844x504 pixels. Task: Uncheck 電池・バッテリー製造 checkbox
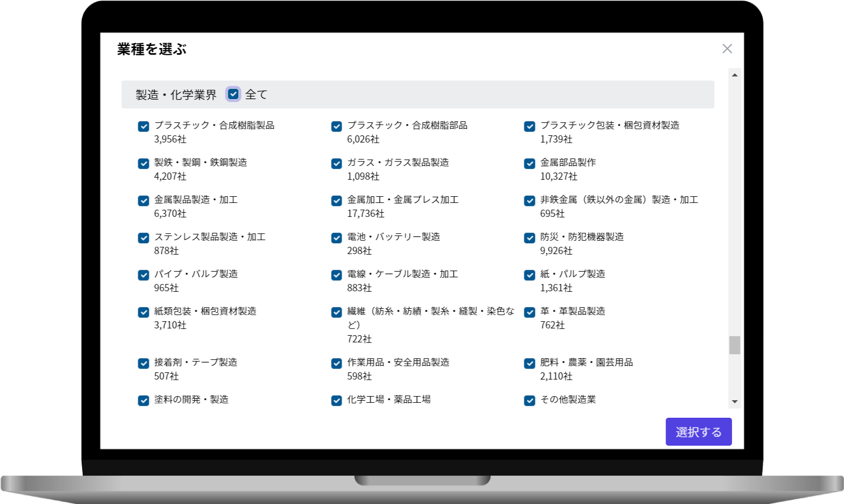pos(336,238)
